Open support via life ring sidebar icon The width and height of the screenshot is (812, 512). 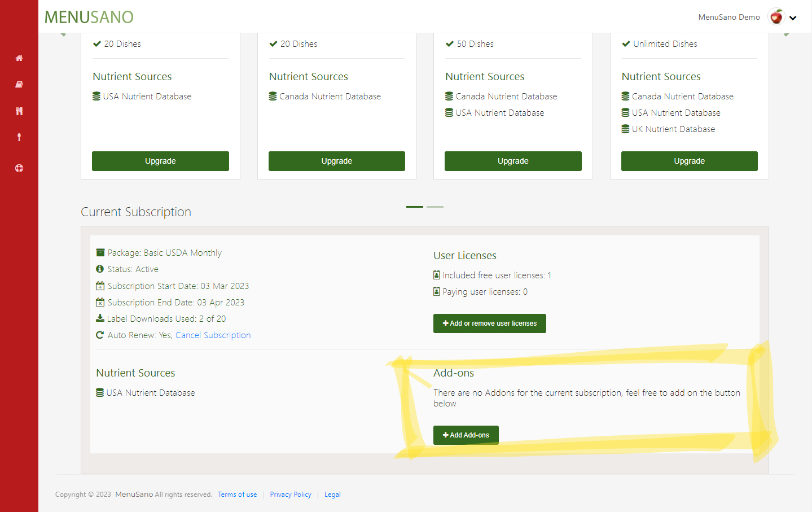pos(19,168)
